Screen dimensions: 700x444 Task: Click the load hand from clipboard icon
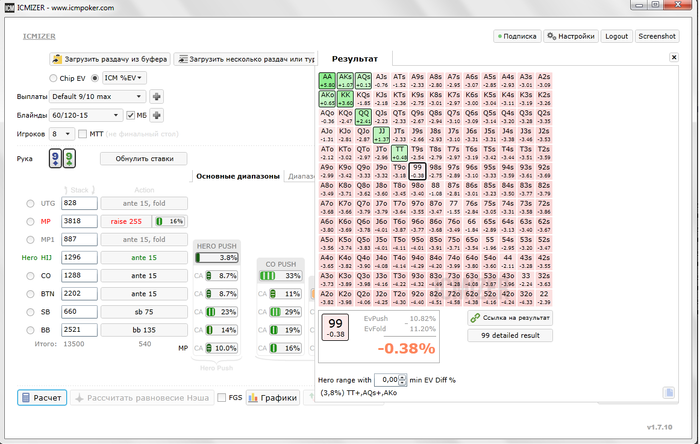click(57, 59)
